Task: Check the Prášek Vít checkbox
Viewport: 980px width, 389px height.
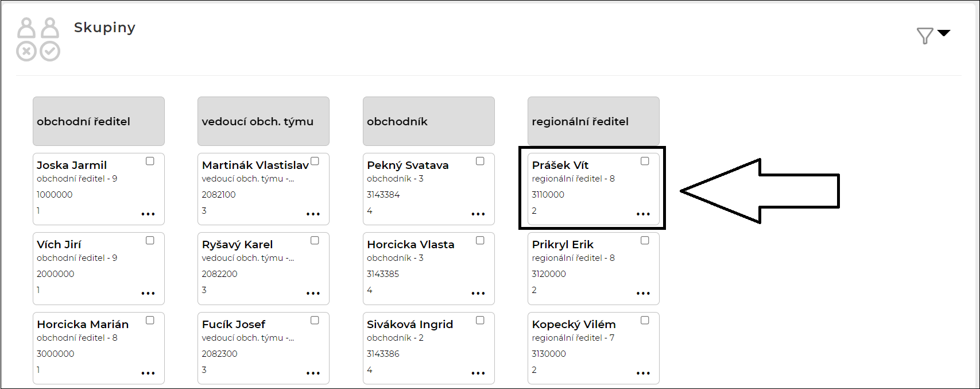Action: click(x=645, y=161)
